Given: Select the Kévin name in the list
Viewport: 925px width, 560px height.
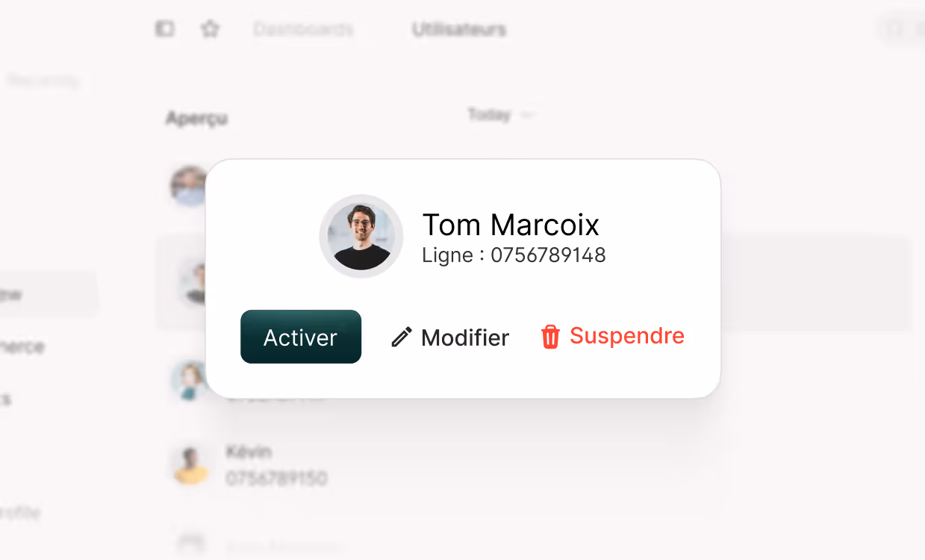Looking at the screenshot, I should pyautogui.click(x=249, y=452).
